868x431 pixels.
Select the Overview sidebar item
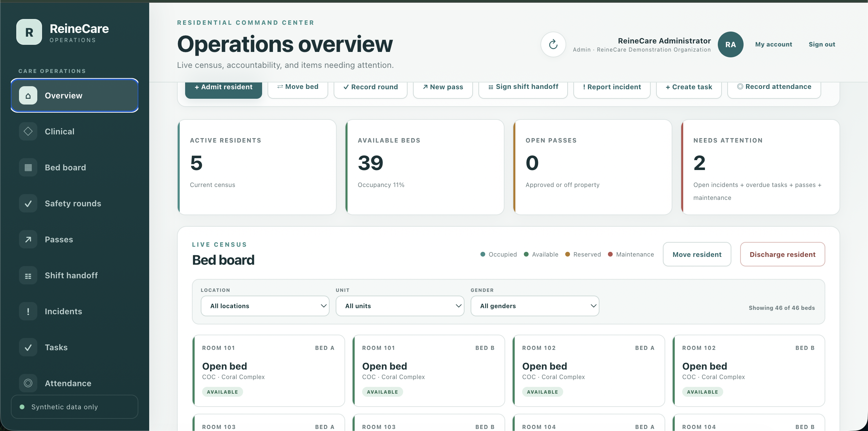coord(75,95)
